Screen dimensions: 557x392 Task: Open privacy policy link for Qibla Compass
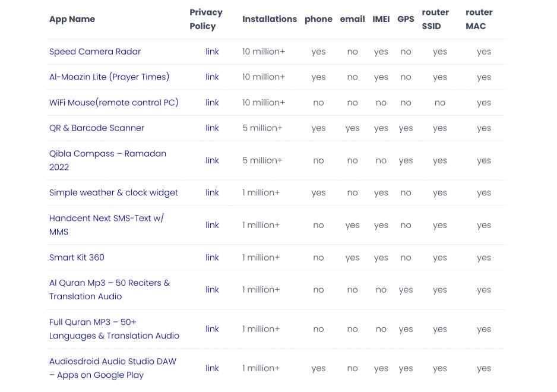(x=212, y=160)
